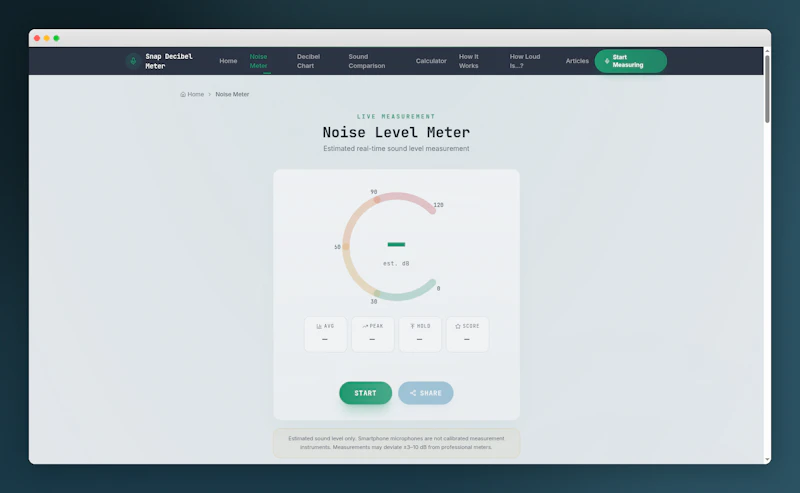The image size is (800, 493).
Task: Click the 0 mark on the gauge
Action: click(x=438, y=288)
